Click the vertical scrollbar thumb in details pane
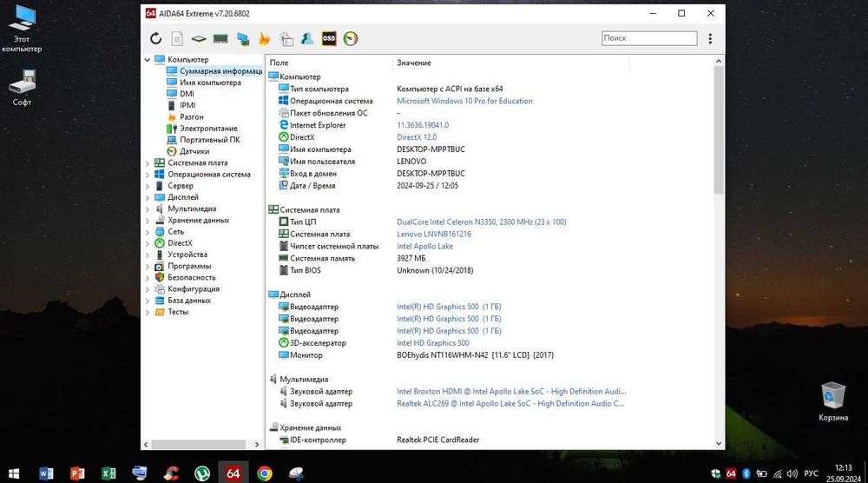This screenshot has height=483, width=868. click(719, 130)
